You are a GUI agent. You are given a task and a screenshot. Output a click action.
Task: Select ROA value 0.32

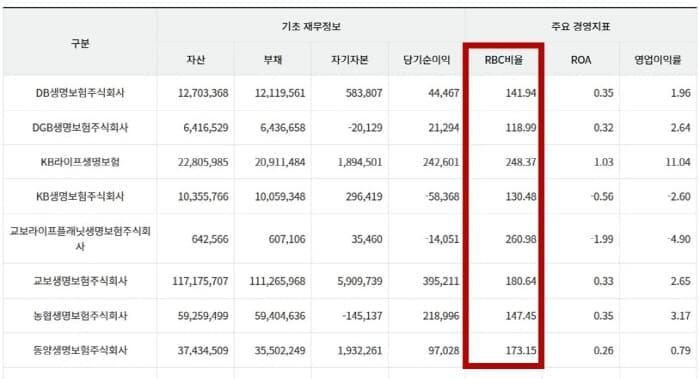pyautogui.click(x=604, y=128)
